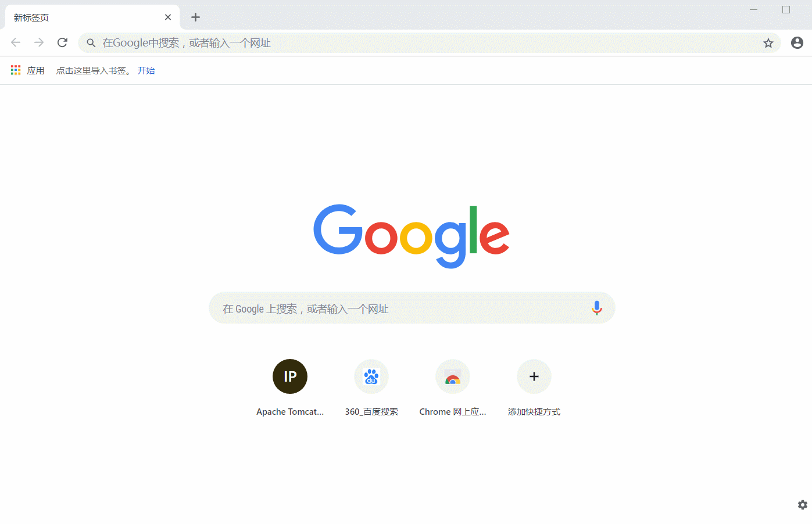Click the browser back arrow
Screen dimensions: 812x524
(16, 42)
